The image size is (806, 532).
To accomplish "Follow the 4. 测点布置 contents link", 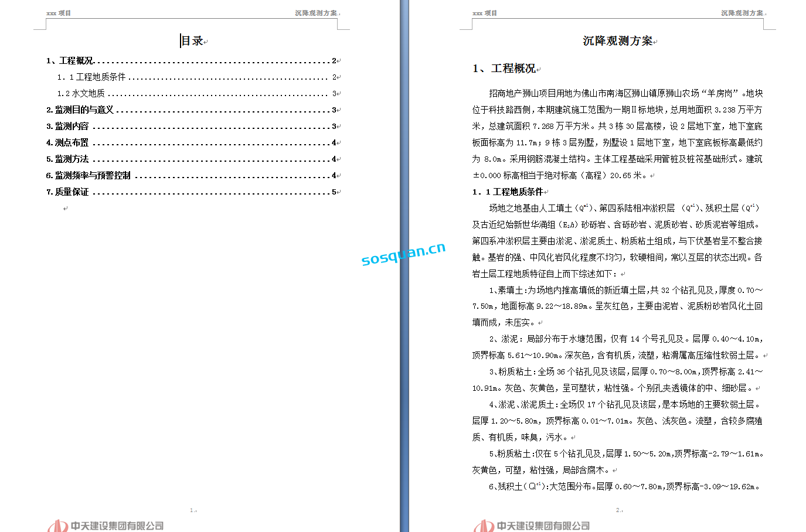I will [x=68, y=143].
